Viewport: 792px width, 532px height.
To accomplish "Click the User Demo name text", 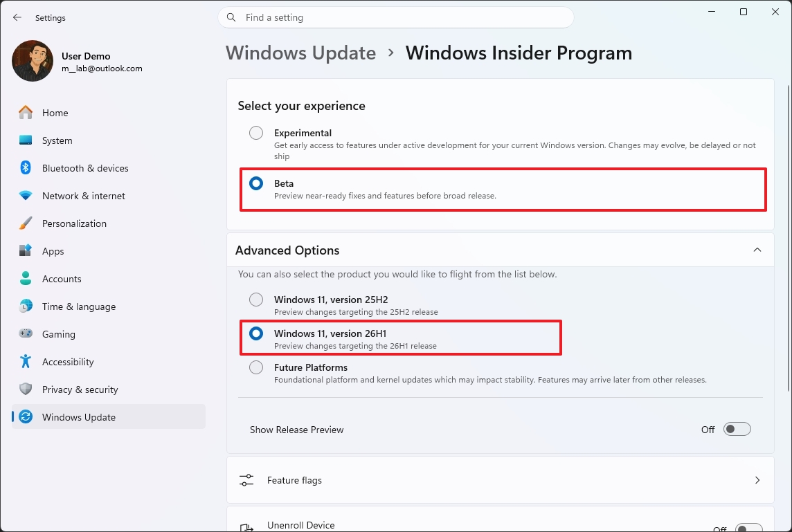I will [x=86, y=56].
